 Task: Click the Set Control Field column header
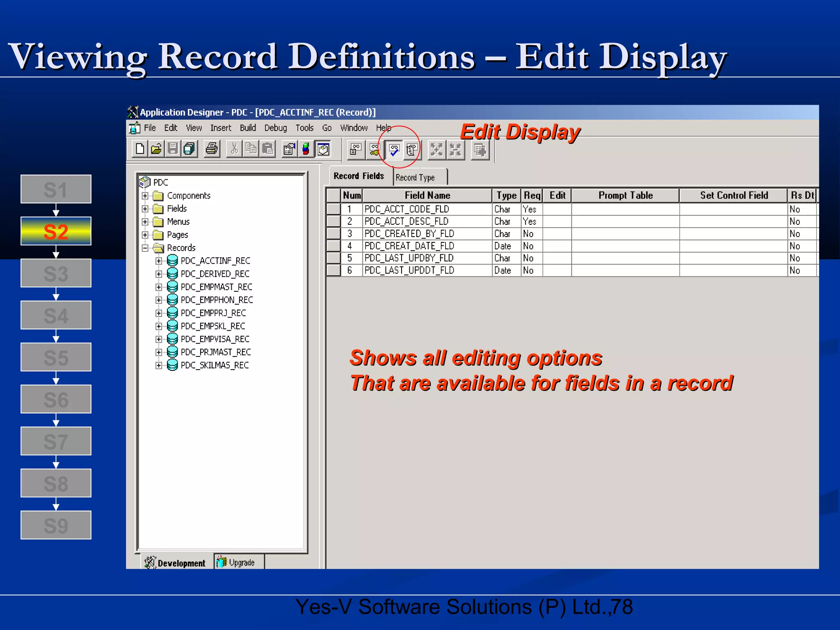(734, 196)
